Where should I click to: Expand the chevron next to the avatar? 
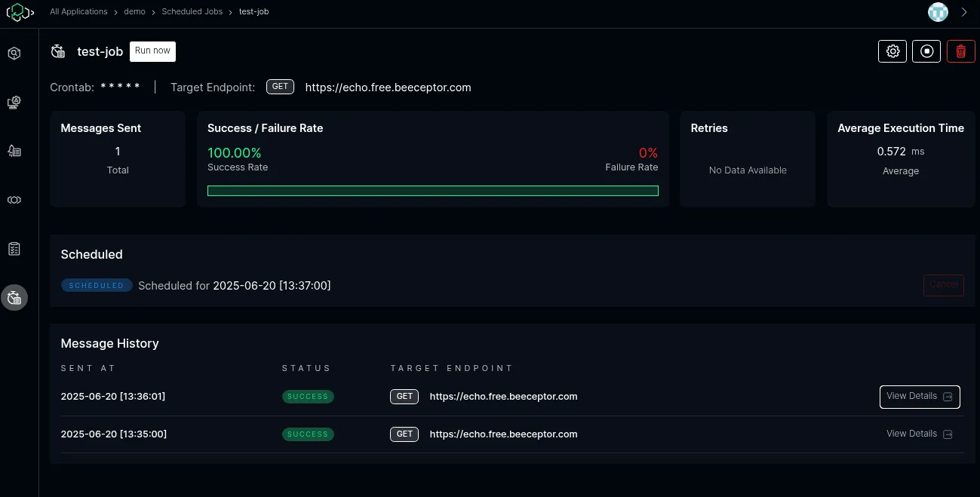[964, 12]
